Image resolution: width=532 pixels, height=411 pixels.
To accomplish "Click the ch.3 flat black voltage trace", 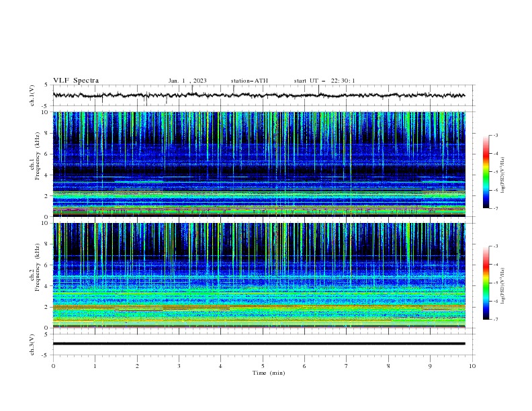I will pos(259,344).
